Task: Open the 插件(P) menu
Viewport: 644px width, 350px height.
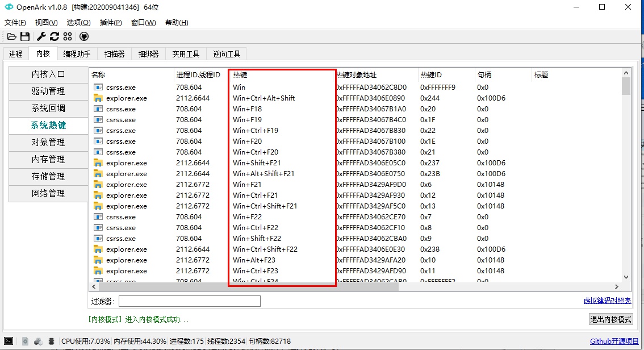Action: 111,22
